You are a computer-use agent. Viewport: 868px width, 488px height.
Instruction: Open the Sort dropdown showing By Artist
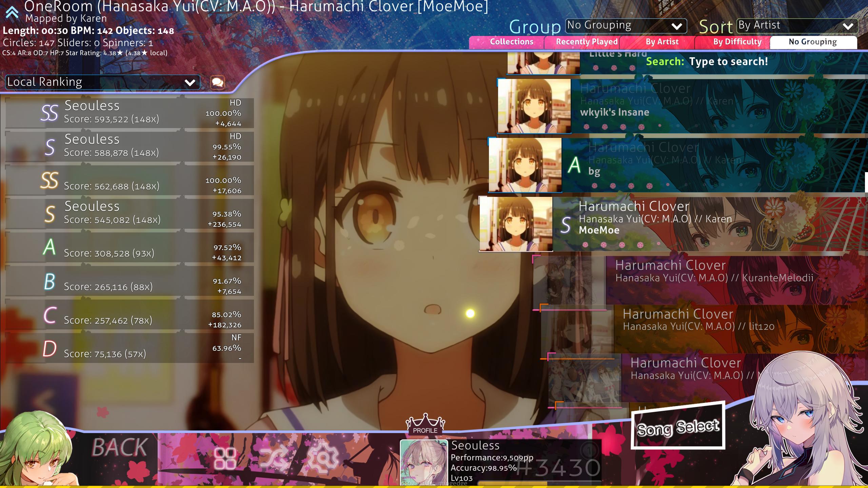coord(797,25)
